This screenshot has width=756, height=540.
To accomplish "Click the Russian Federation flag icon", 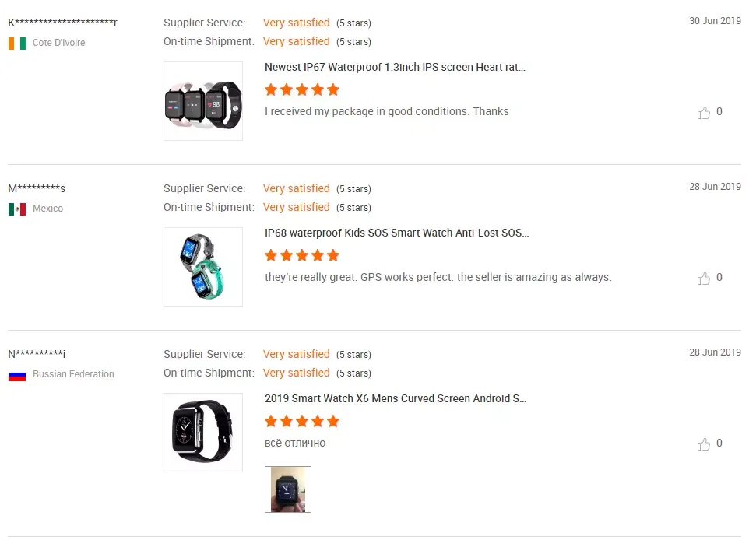I will [17, 375].
